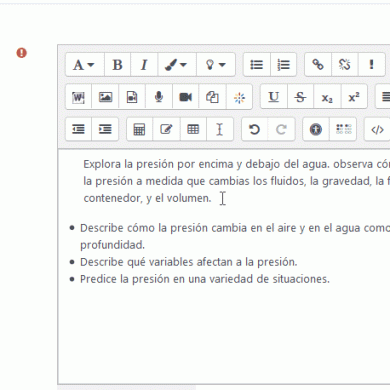Insert an image into the editor
The image size is (390, 390).
pyautogui.click(x=105, y=97)
